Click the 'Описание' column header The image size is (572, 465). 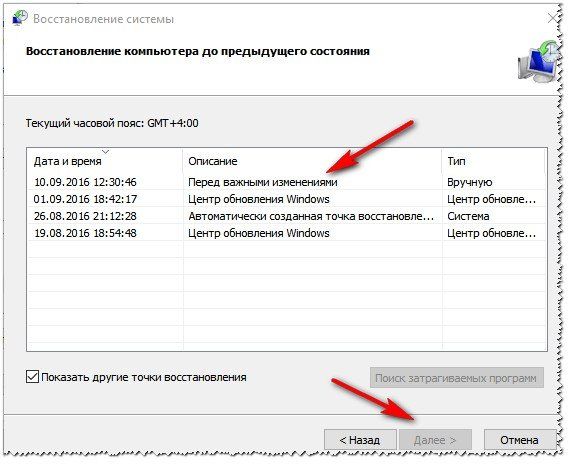pyautogui.click(x=312, y=161)
